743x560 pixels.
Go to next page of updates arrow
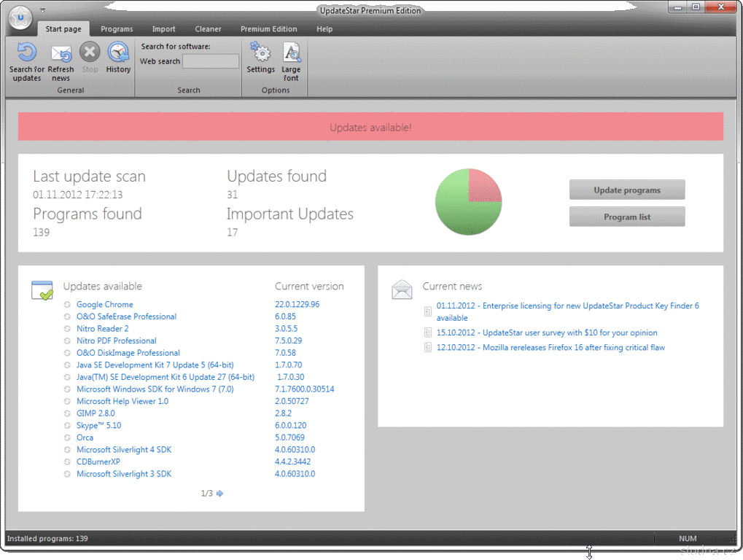(x=220, y=494)
